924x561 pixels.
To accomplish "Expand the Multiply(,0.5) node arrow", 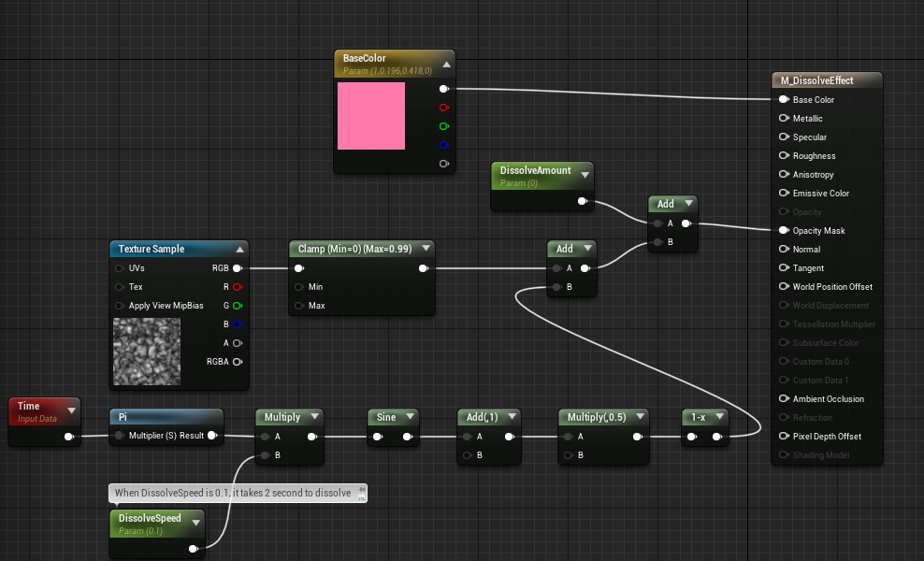I will 640,416.
